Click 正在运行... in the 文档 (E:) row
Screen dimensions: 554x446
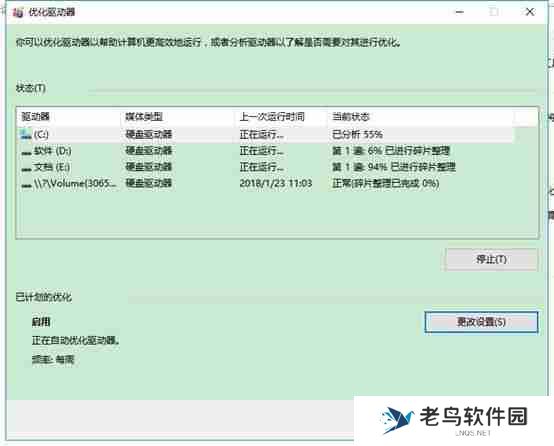point(261,167)
